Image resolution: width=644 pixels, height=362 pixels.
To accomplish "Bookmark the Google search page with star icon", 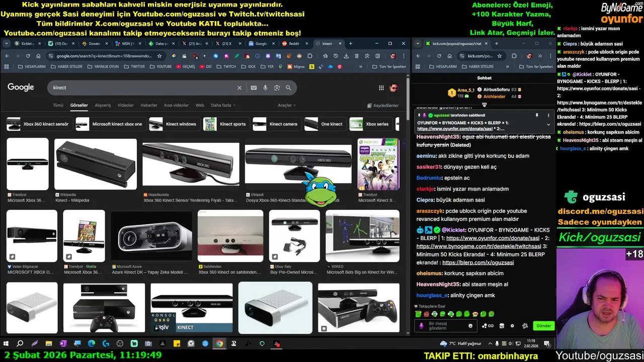I will (x=159, y=56).
